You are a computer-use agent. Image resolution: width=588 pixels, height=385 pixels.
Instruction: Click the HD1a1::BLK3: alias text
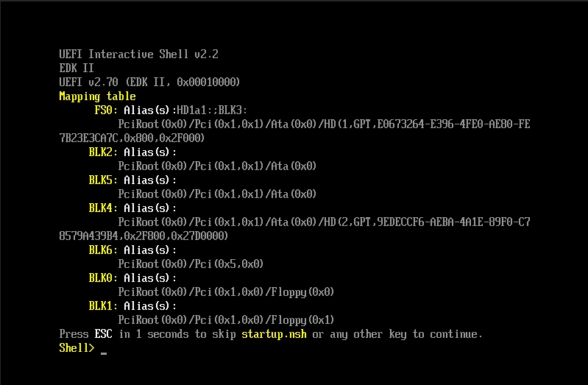point(212,110)
